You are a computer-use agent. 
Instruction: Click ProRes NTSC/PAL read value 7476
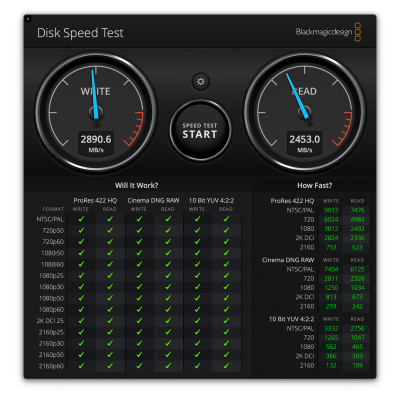pyautogui.click(x=357, y=210)
